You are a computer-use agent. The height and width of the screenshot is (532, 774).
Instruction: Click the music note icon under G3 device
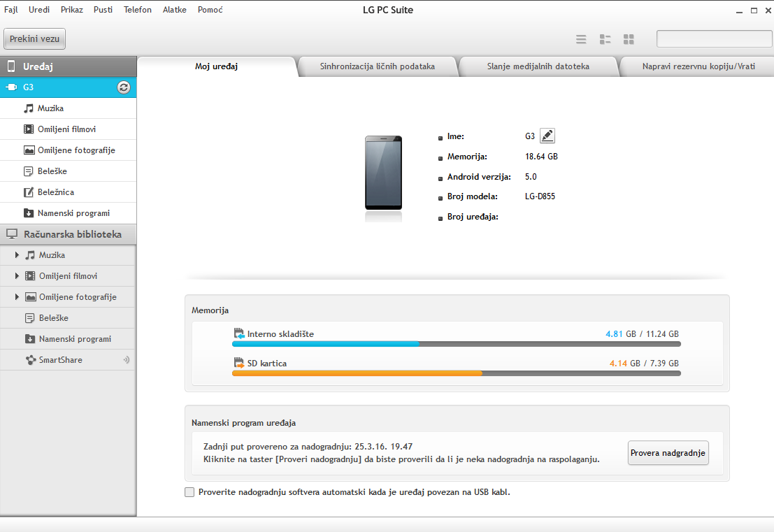29,108
